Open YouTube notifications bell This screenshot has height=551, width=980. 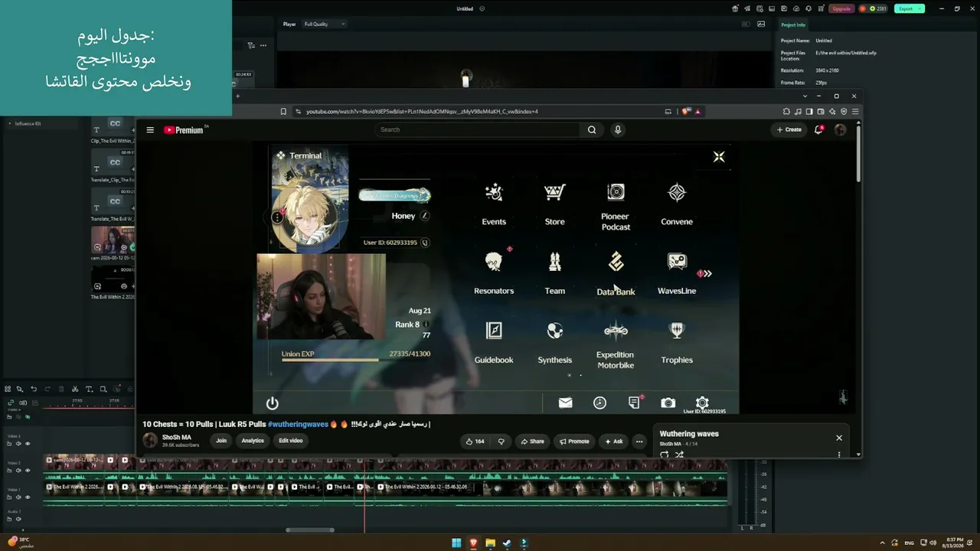(818, 129)
